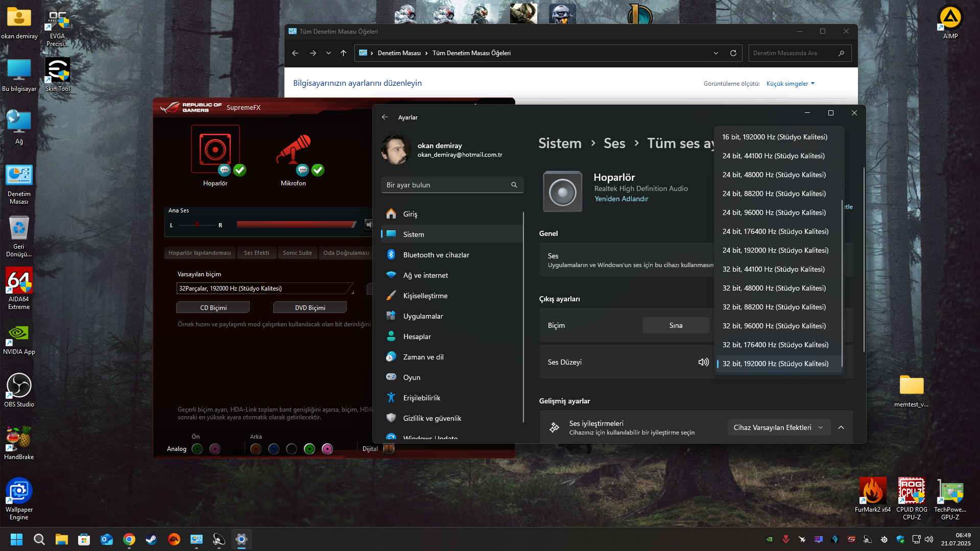Select 24 bit, 44100 Hz format

click(778, 156)
